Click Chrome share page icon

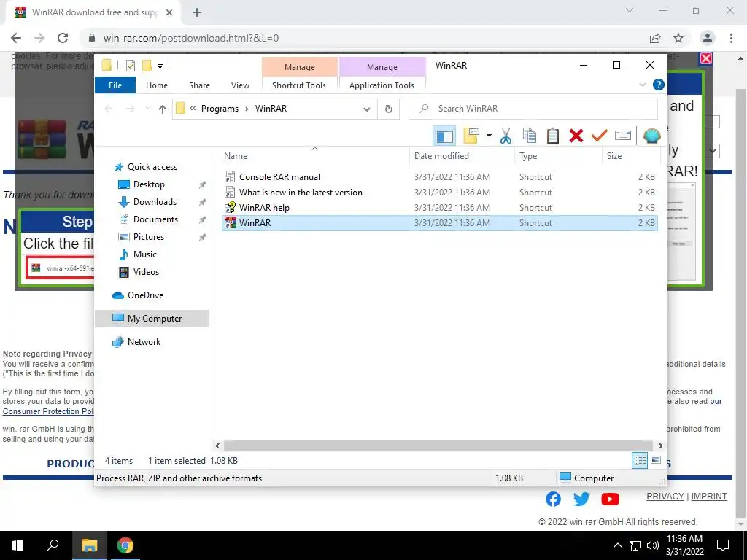(655, 38)
